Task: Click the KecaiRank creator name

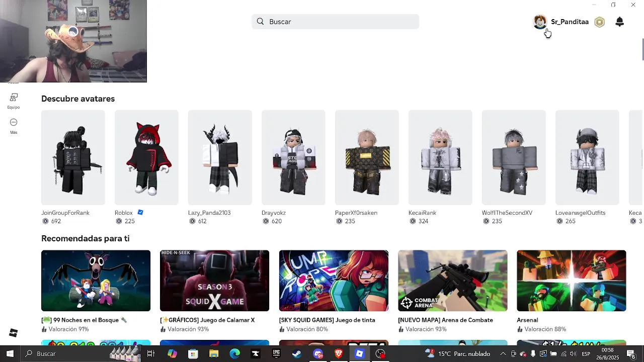Action: pos(422,213)
